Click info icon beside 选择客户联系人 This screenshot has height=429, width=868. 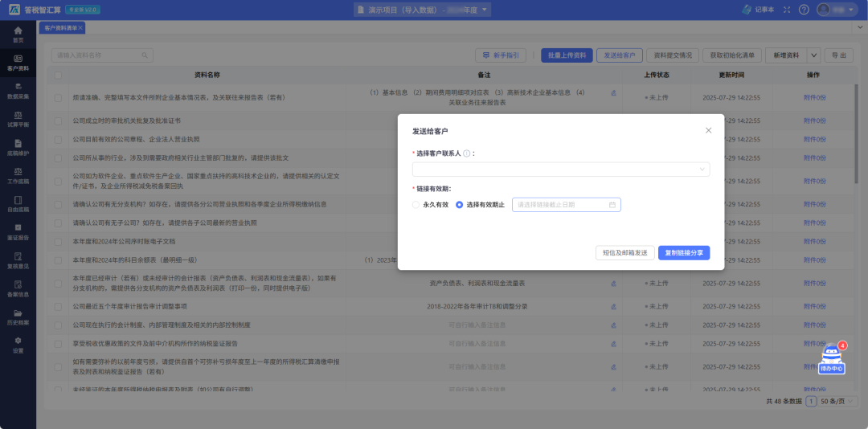pyautogui.click(x=466, y=153)
